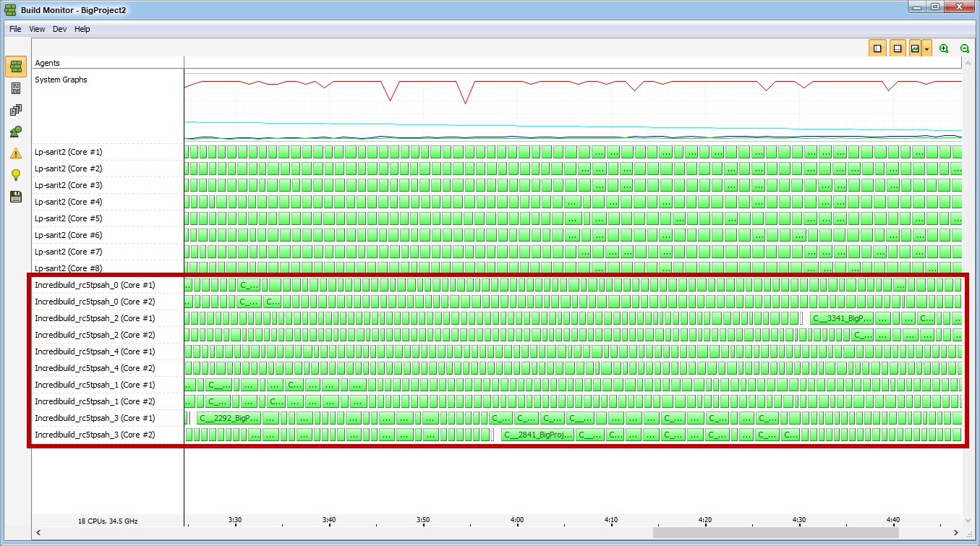
Task: Open the light bulb tips icon
Action: coord(16,175)
